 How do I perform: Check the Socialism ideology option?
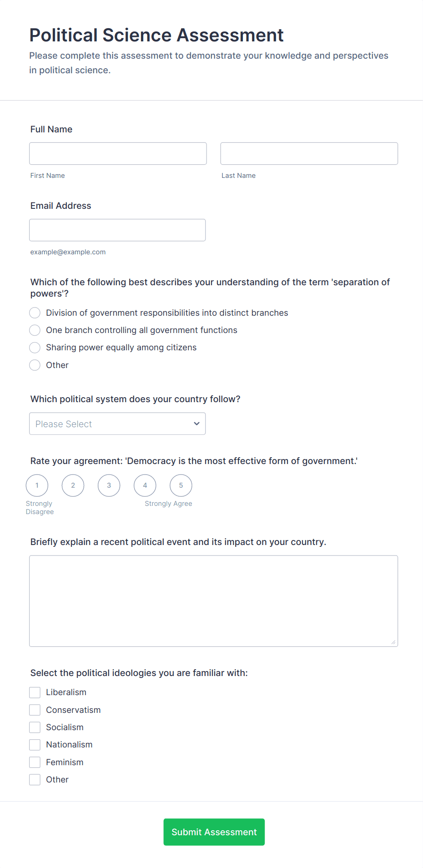coord(35,727)
